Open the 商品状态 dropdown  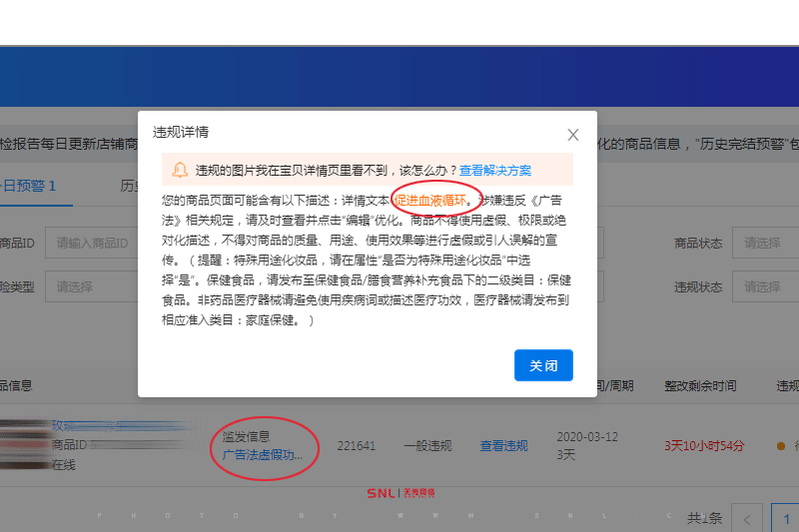point(764,243)
